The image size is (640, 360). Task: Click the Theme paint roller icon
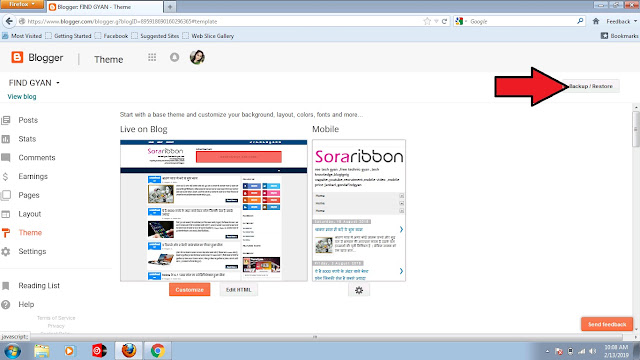pos(6,233)
